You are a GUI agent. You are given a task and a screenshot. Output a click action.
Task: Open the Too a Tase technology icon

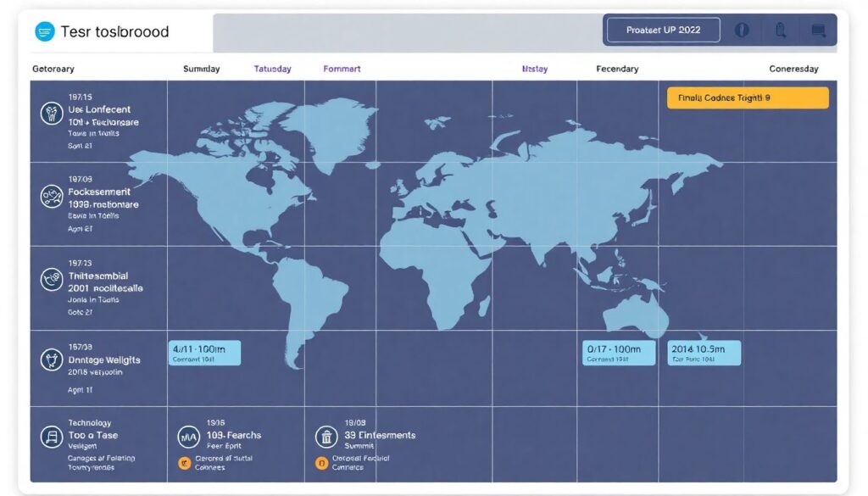point(51,437)
